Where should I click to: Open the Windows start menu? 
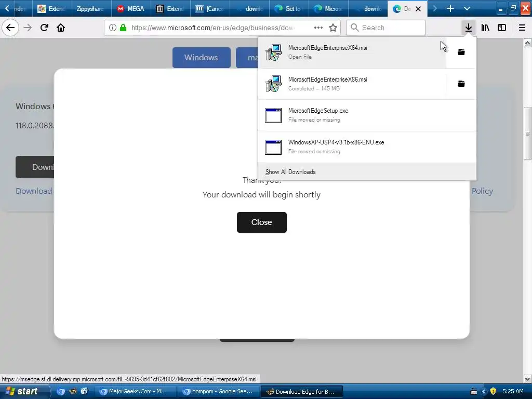coord(24,391)
